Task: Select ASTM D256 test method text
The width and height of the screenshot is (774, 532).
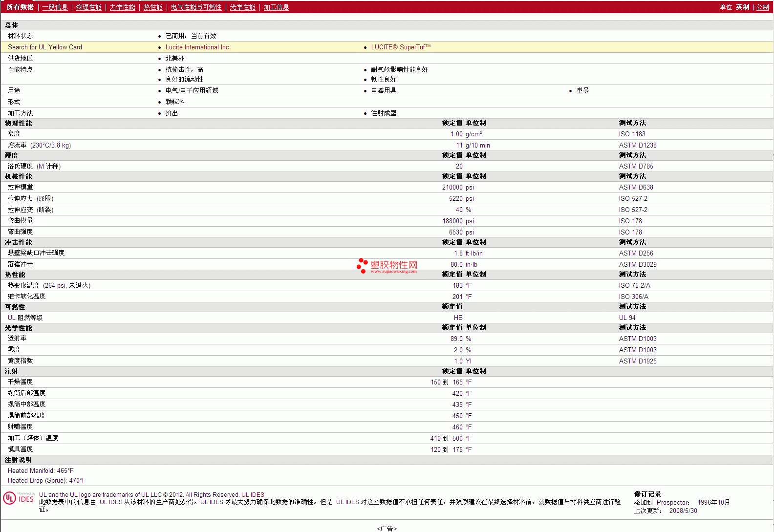Action: 636,253
